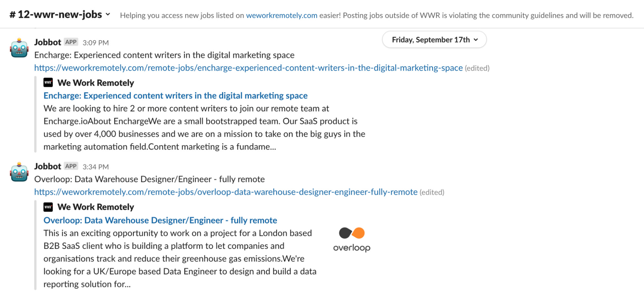Click Jobbot avatar on 3:09 PM message
The width and height of the screenshot is (644, 294).
coord(19,48)
